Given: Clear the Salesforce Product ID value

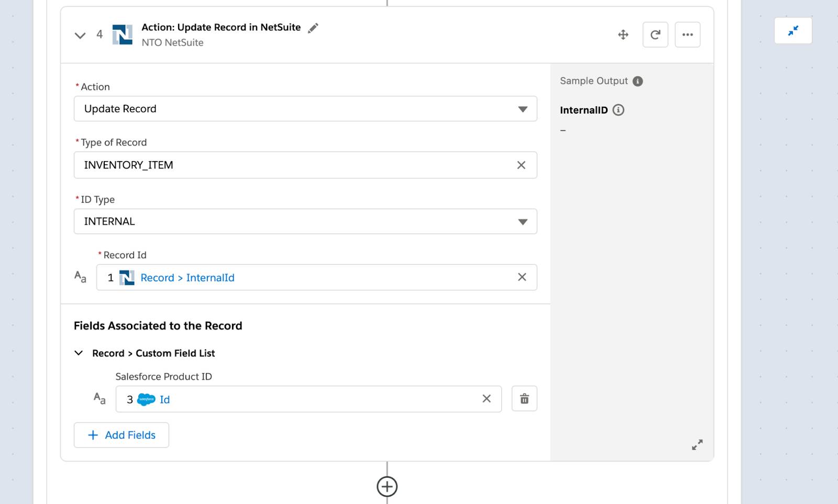Looking at the screenshot, I should pyautogui.click(x=487, y=399).
